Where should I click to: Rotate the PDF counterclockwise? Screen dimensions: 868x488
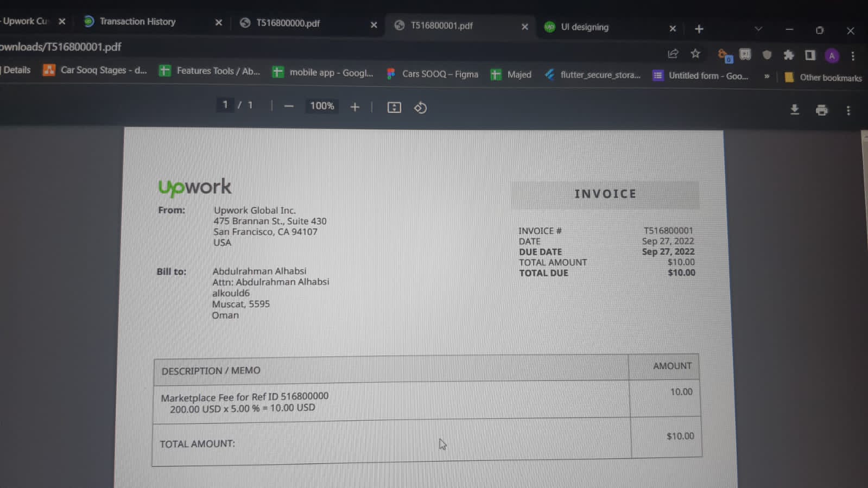coord(420,107)
